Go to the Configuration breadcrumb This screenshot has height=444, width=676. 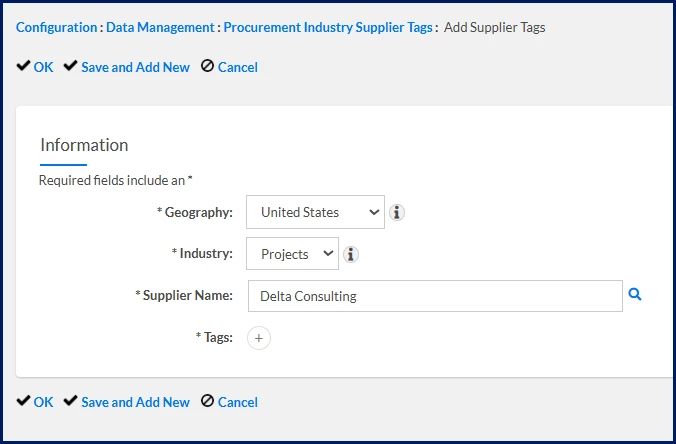click(56, 27)
